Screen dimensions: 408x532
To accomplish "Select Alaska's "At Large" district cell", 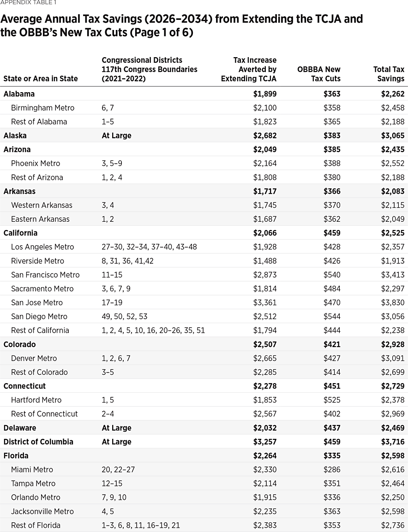I will click(x=116, y=136).
